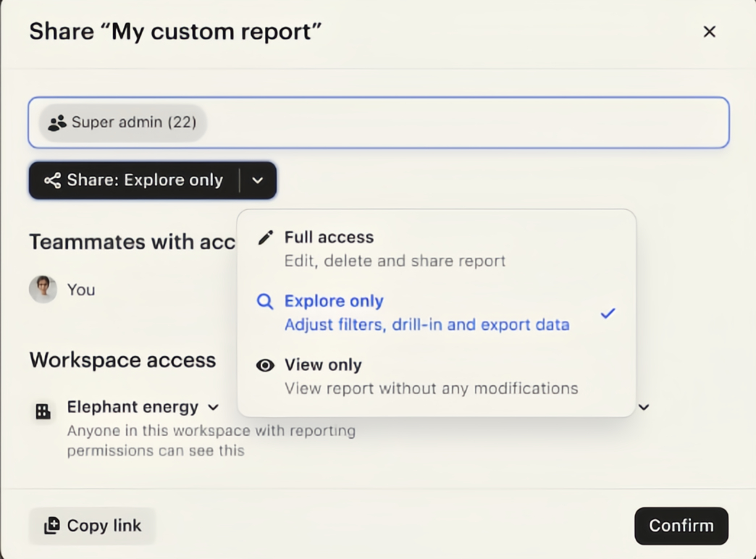Viewport: 756px width, 559px height.
Task: Click the blue checkmark on Explore only
Action: click(608, 313)
